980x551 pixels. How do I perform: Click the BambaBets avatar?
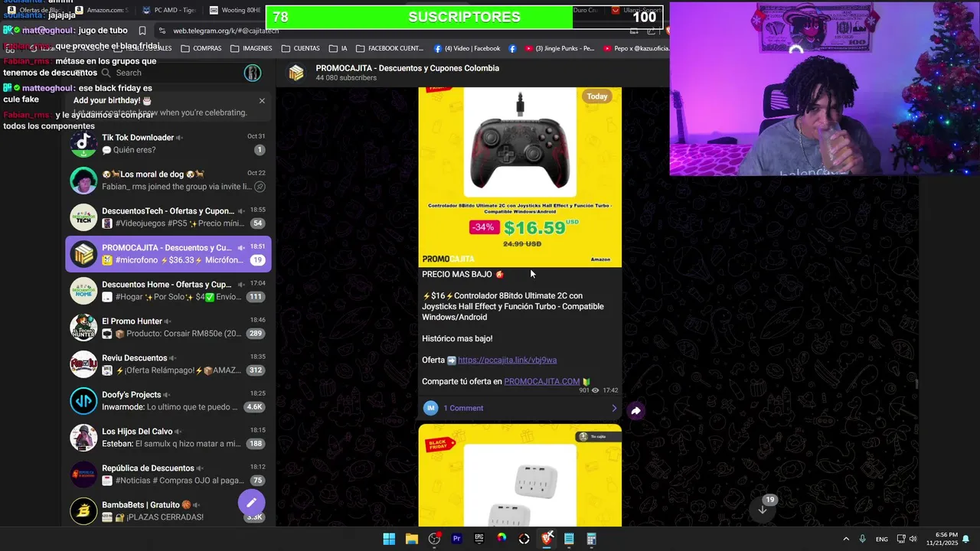tap(83, 511)
